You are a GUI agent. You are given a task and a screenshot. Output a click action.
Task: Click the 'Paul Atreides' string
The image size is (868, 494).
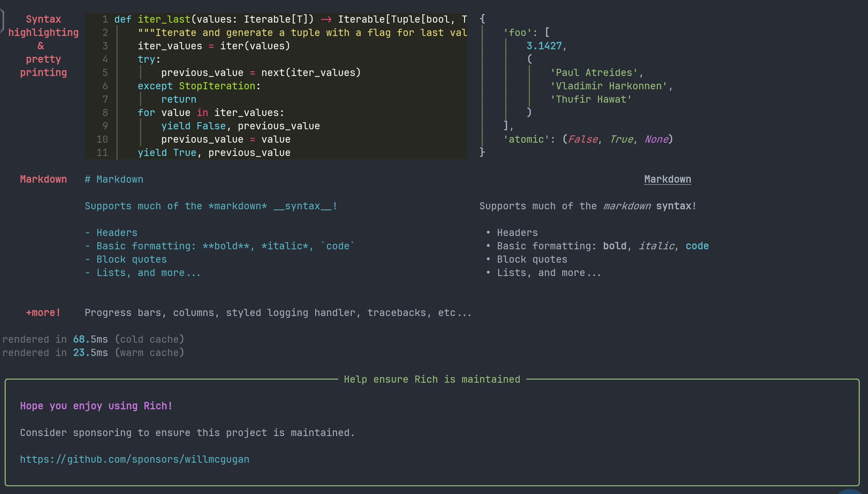pos(594,73)
